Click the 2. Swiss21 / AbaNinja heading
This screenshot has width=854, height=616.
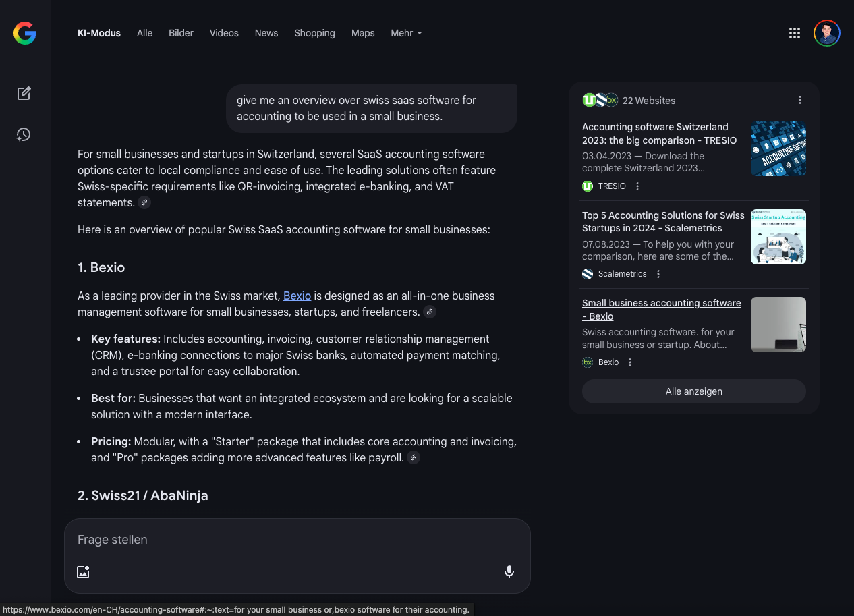(x=143, y=495)
